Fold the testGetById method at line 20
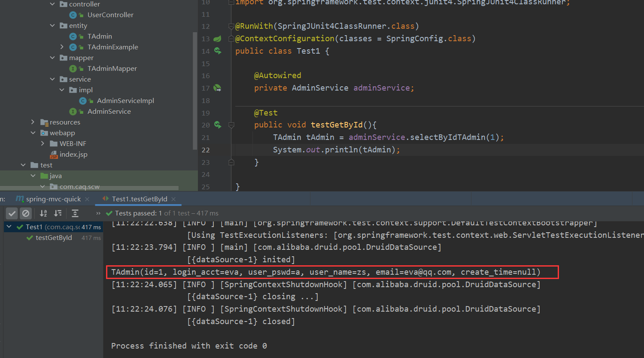644x358 pixels. coord(231,125)
